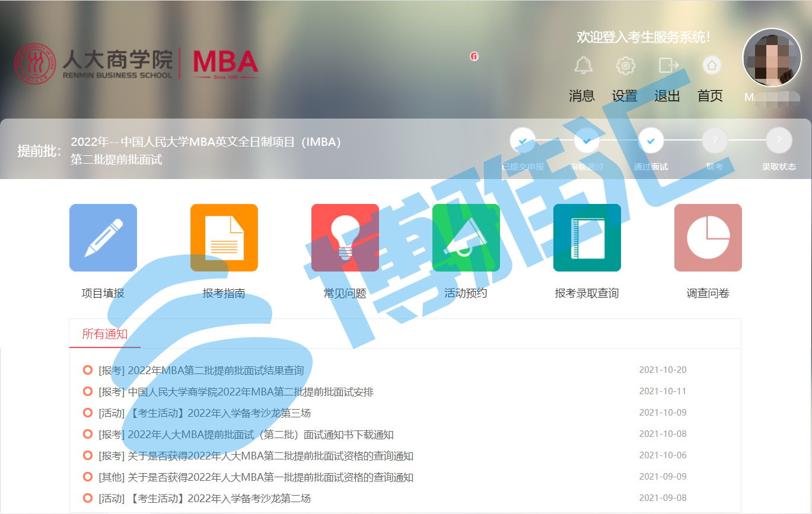Click the logout door-arrow icon
The width and height of the screenshot is (812, 514).
tap(668, 65)
